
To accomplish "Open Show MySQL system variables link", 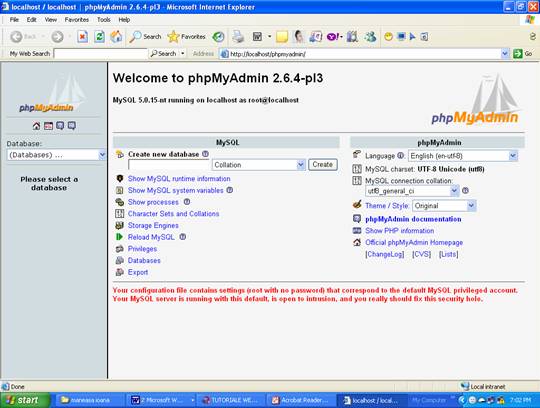I will click(176, 190).
